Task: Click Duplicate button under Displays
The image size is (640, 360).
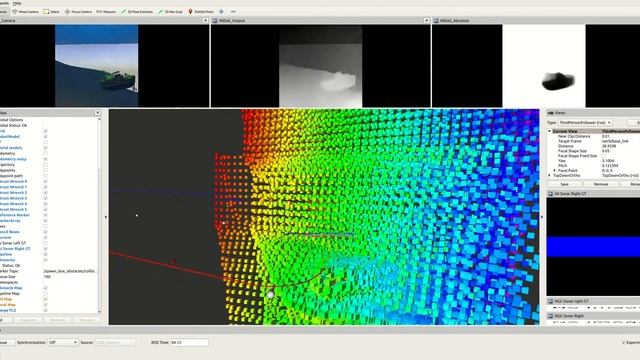Action: click(28, 320)
